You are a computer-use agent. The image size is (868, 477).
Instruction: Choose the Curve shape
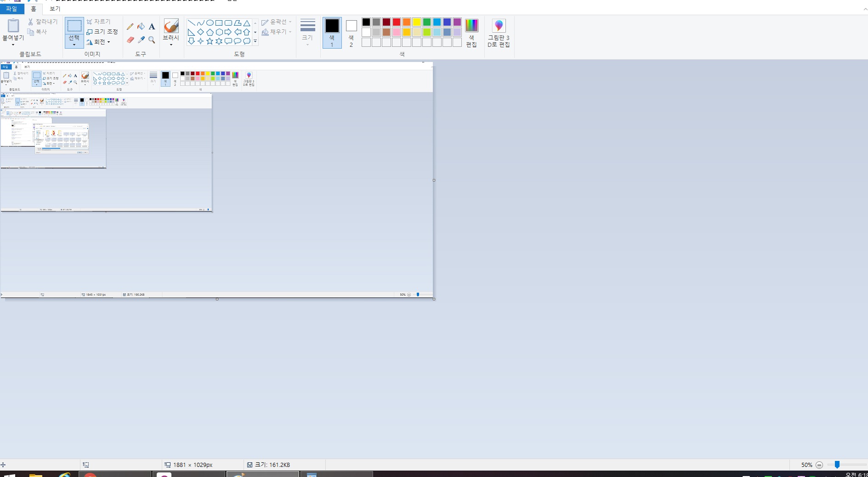[x=200, y=23]
